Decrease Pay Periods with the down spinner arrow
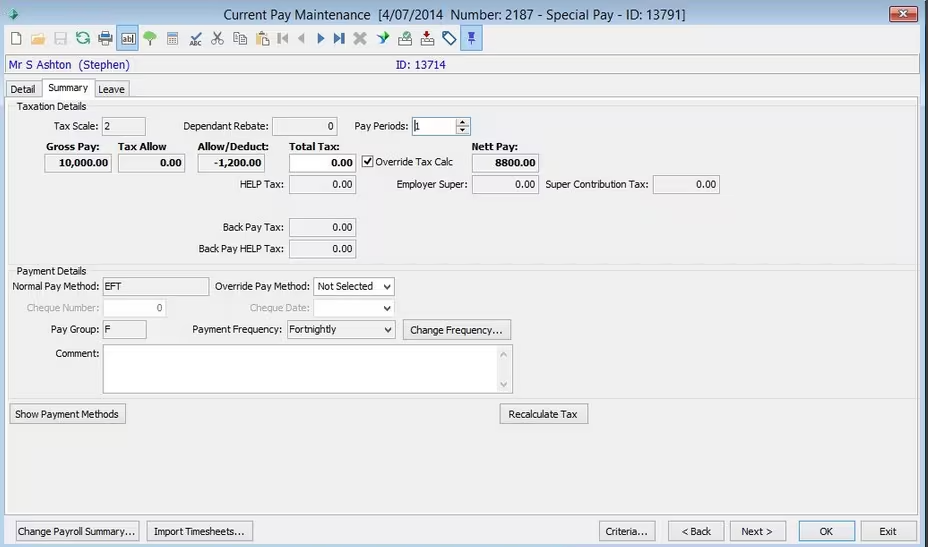Viewport: 928px width, 547px height. [x=463, y=130]
